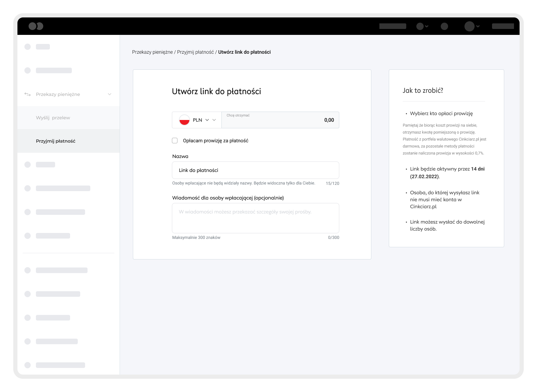Click the overlapping-circles logo in the header
Image resolution: width=537 pixels, height=392 pixels.
pos(36,26)
